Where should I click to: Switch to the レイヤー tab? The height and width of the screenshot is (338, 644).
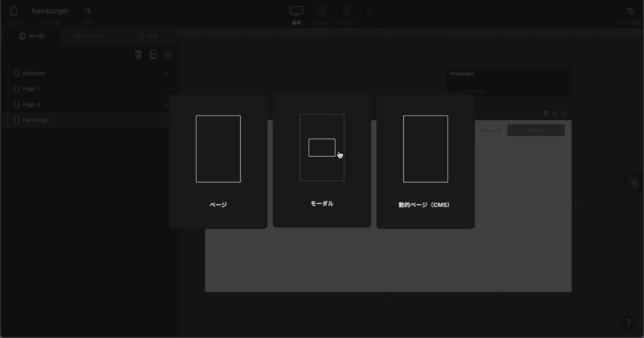[x=90, y=36]
